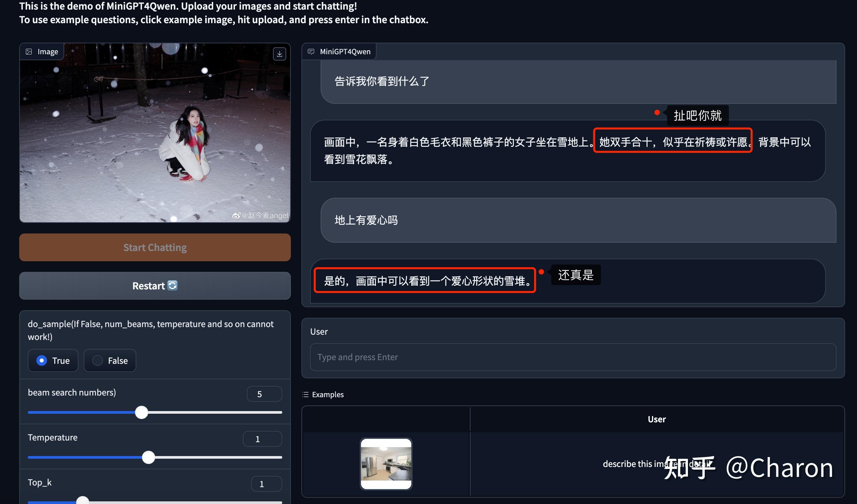Click the chat bubble icon next to MiniGPT4Qwen
857x504 pixels.
[311, 51]
